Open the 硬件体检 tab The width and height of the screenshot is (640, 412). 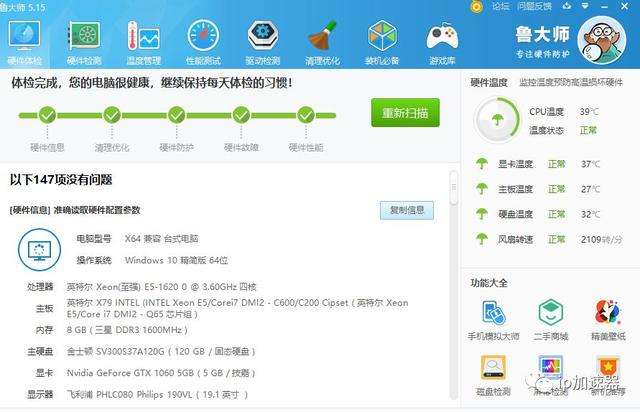[x=24, y=42]
